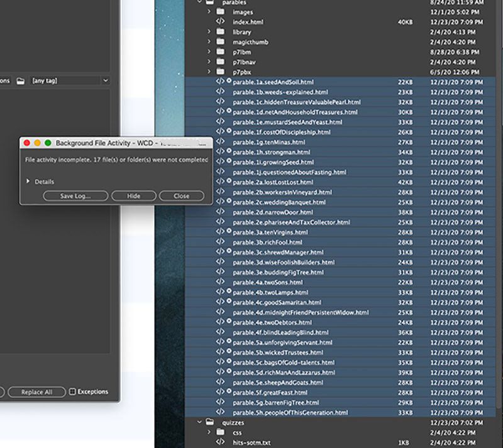Click the images folder icon
The image size is (503, 448).
(x=220, y=12)
